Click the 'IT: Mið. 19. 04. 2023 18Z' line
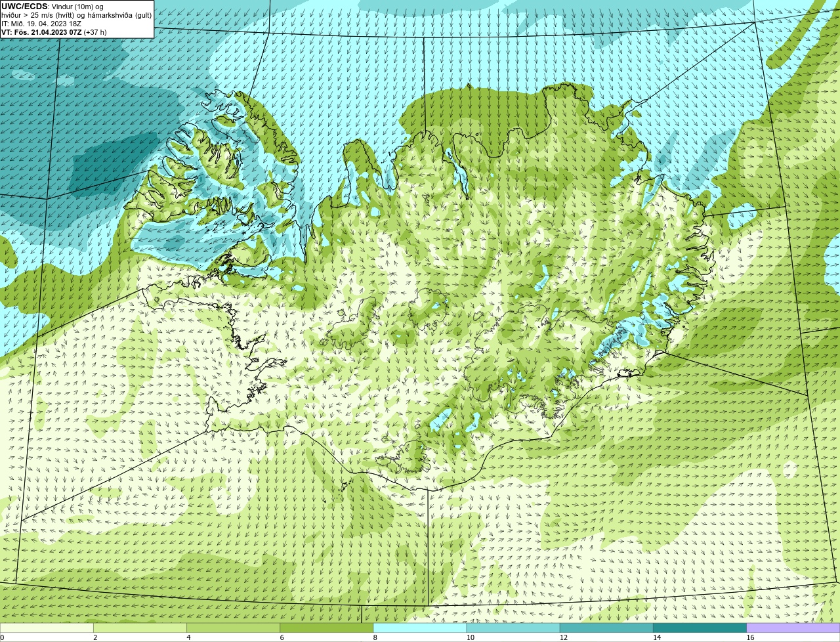Screen dimensions: 840x642 tap(41, 24)
